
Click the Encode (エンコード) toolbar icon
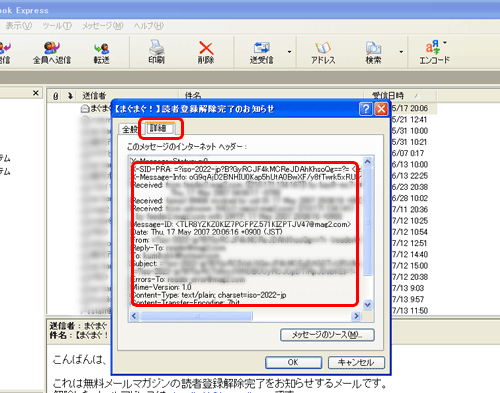click(x=434, y=52)
